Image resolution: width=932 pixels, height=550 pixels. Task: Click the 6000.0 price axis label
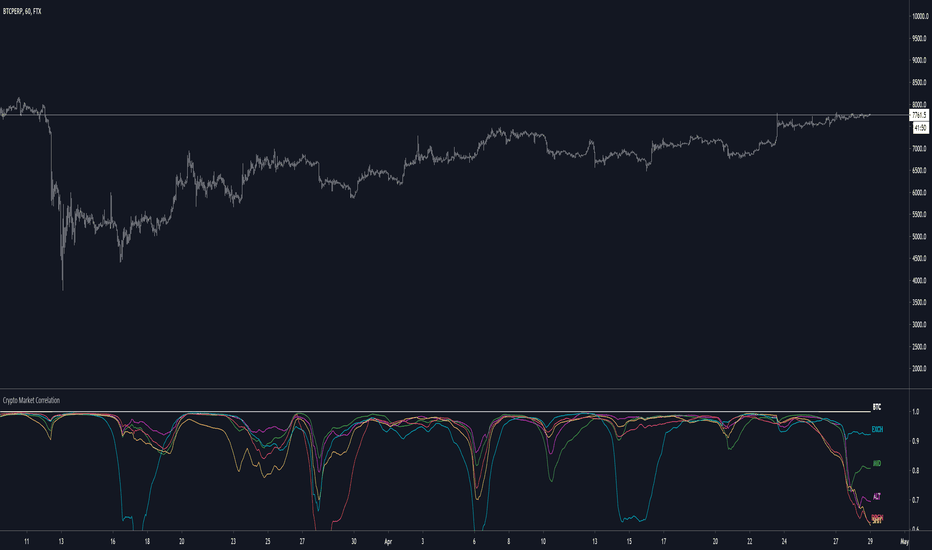pos(920,192)
